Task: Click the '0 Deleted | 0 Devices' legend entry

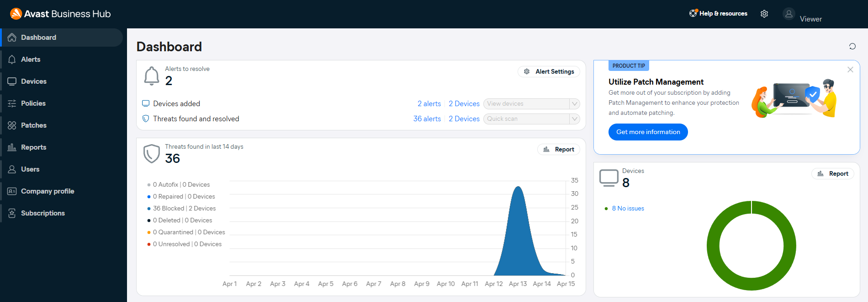Action: click(180, 220)
